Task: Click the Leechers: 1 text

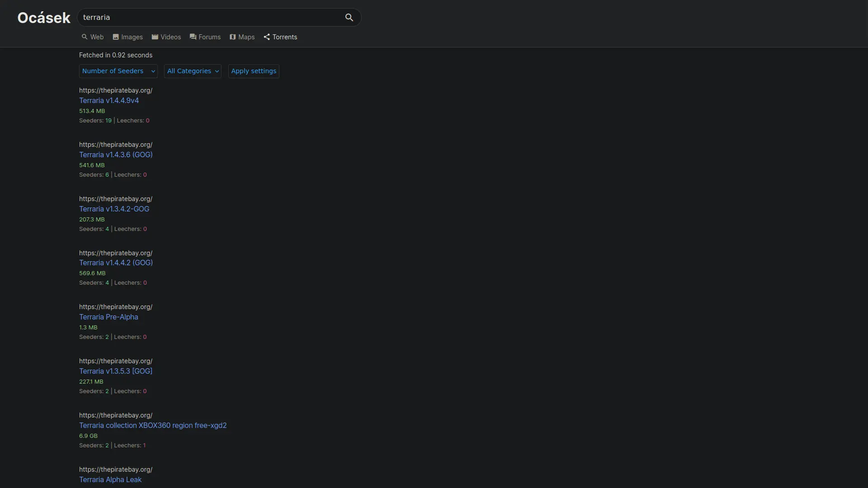Action: pos(130,445)
